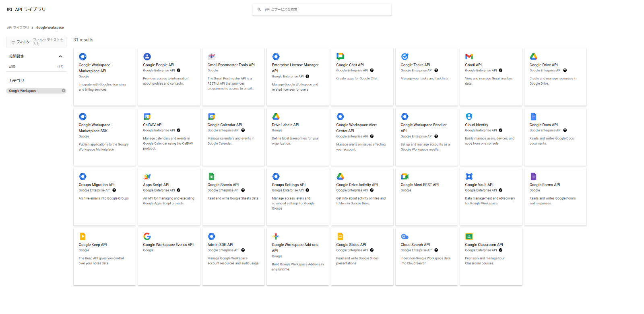Click the Google People API icon
The width and height of the screenshot is (644, 314).
[147, 56]
